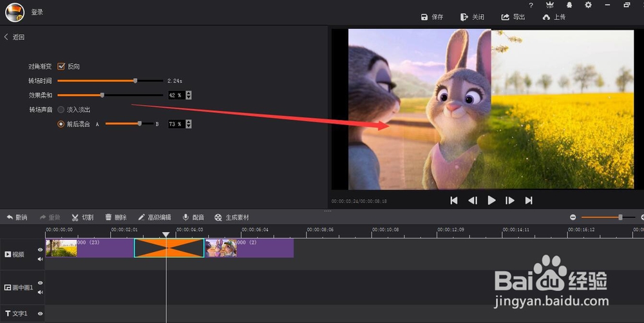Click the panel divider drag handle dots
This screenshot has height=323, width=644.
(x=327, y=211)
